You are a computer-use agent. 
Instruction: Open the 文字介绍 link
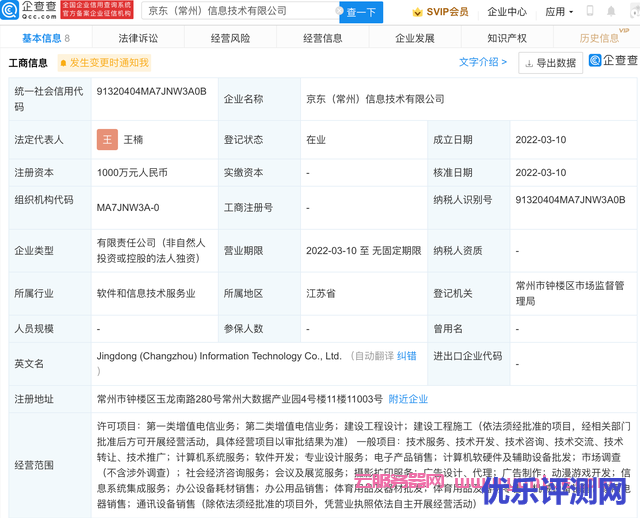(x=483, y=62)
